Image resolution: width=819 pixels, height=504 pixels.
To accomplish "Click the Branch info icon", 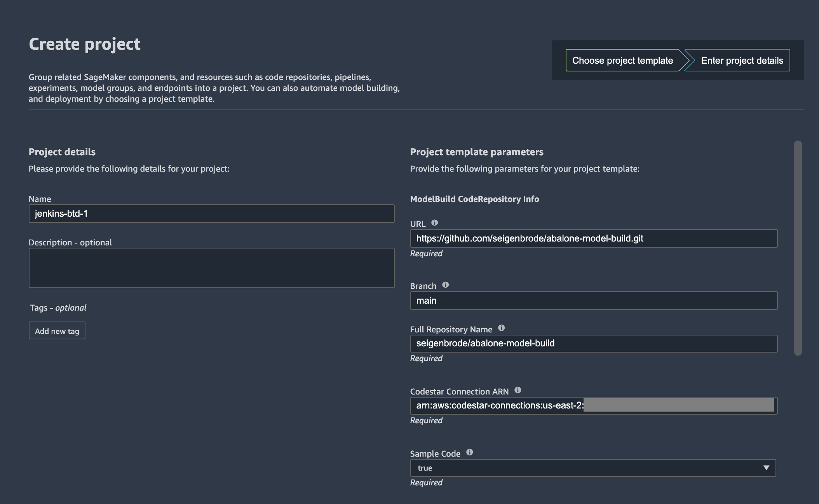I will (x=446, y=285).
